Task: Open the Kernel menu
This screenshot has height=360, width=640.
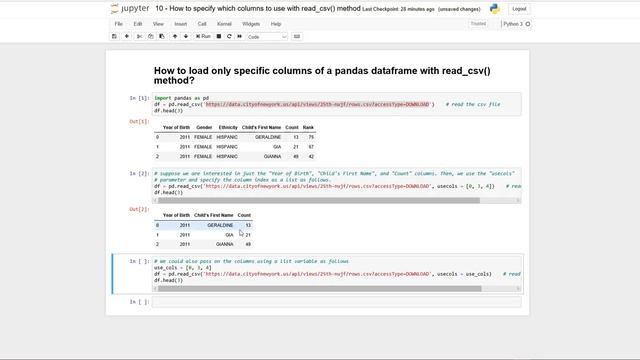Action: pyautogui.click(x=224, y=24)
